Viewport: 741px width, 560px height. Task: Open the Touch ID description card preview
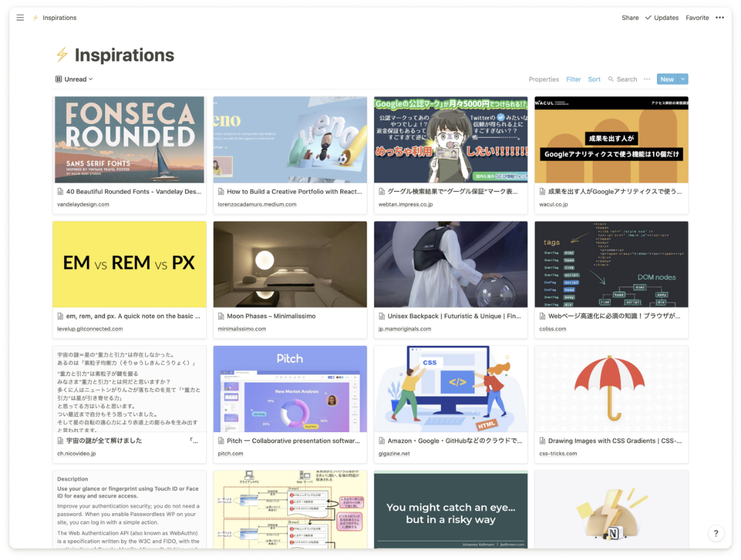[130, 510]
